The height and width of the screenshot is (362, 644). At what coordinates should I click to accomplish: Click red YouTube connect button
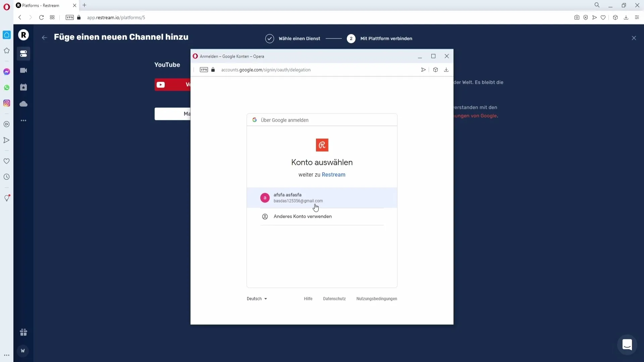172,84
